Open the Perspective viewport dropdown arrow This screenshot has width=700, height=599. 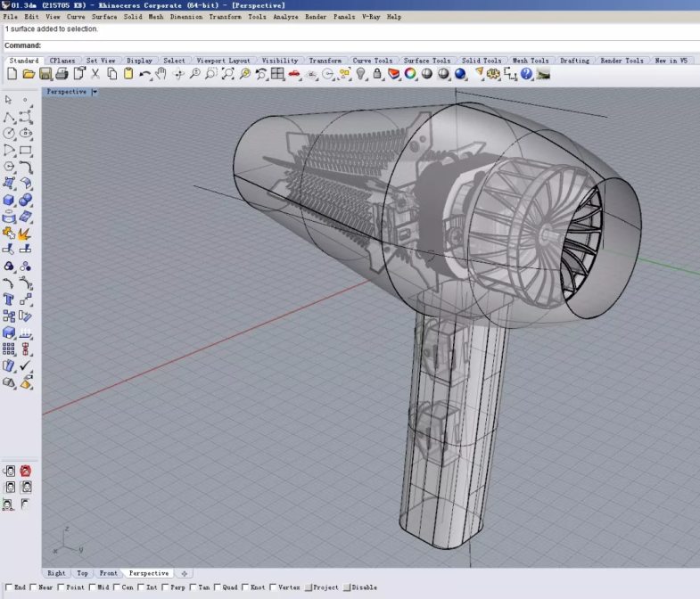95,92
